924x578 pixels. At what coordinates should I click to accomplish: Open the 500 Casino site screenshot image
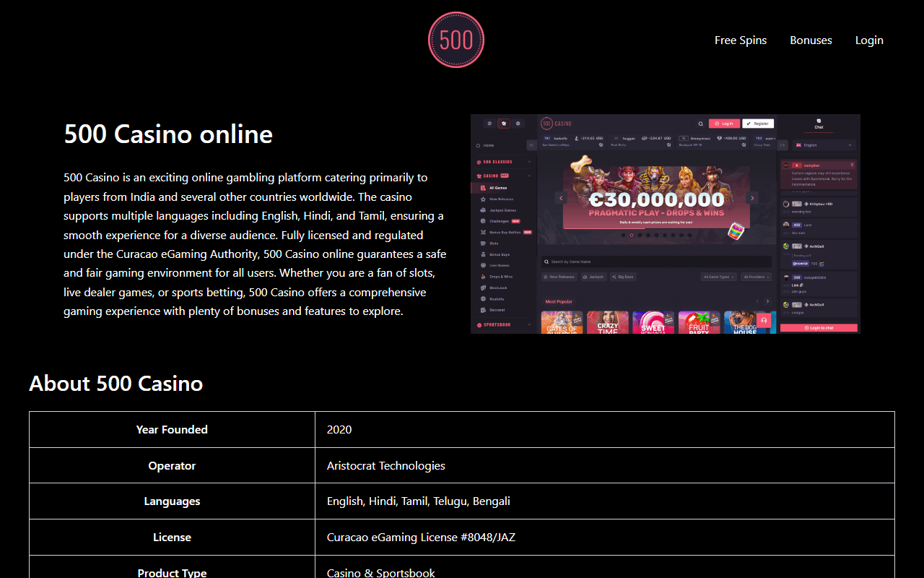(x=666, y=224)
